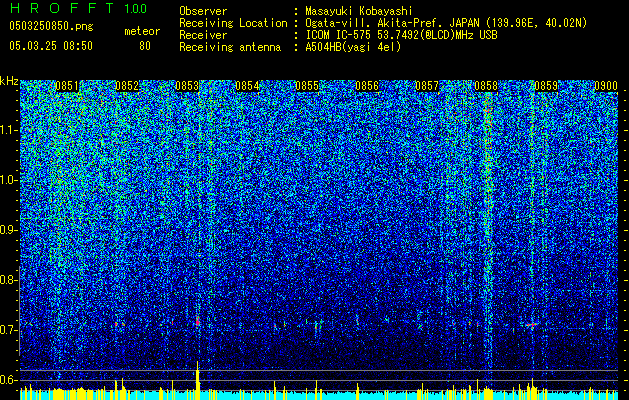
Task: Click the date stamp 05.03.25 08:50
Action: (x=51, y=46)
